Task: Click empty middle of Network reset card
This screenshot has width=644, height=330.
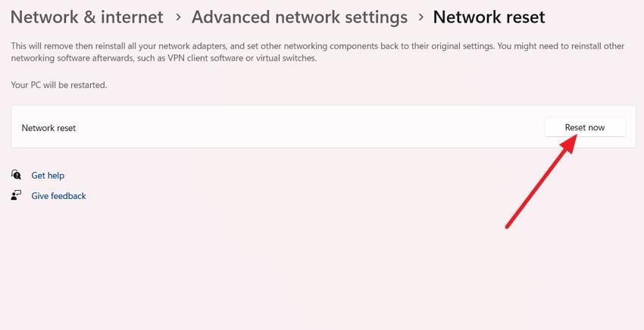Action: 303,127
